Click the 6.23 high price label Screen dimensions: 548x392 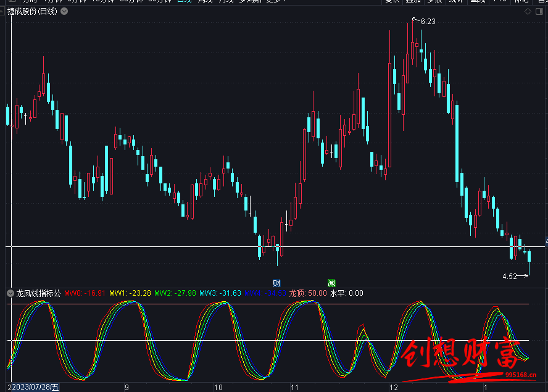(x=428, y=22)
